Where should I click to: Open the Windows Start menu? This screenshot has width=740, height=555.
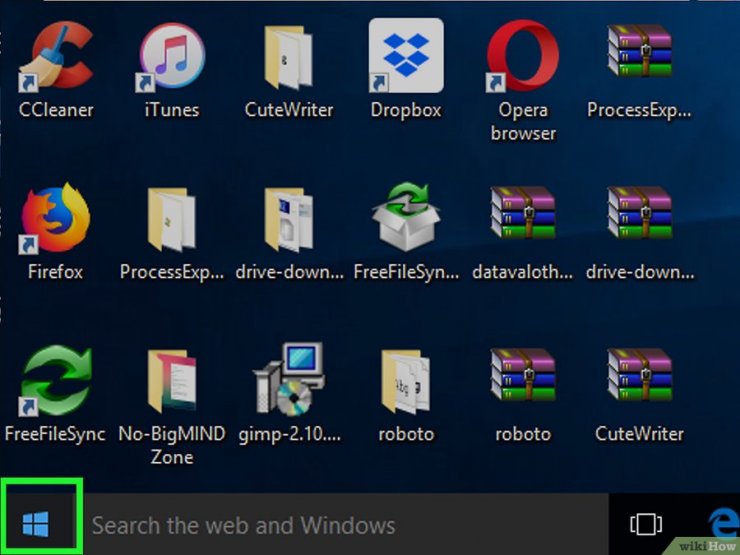[36, 524]
